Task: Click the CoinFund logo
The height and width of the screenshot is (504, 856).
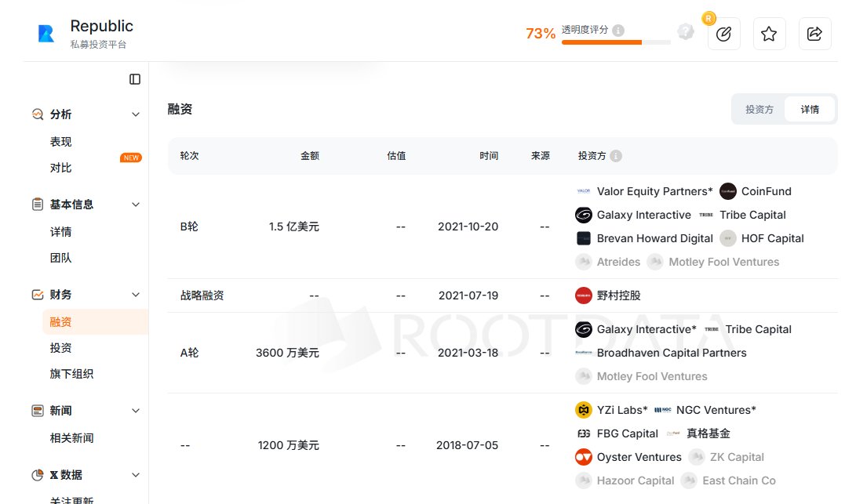Action: point(727,191)
